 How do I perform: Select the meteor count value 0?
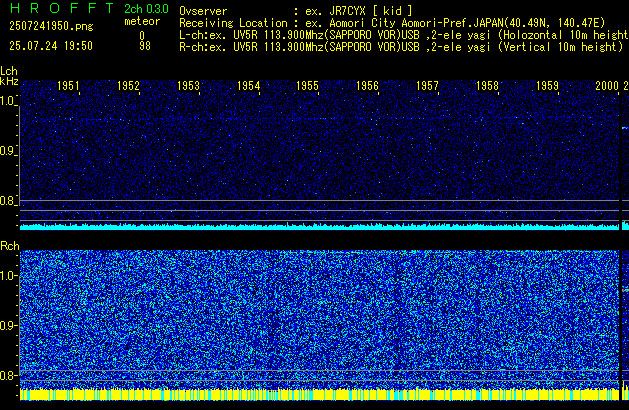click(x=142, y=36)
